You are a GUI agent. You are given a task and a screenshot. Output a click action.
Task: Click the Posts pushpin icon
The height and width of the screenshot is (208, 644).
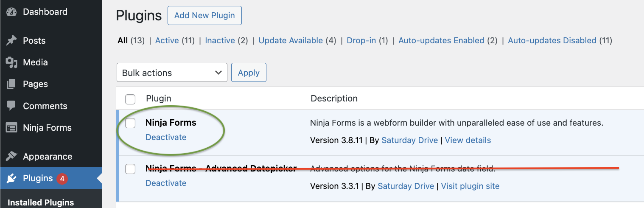[11, 41]
